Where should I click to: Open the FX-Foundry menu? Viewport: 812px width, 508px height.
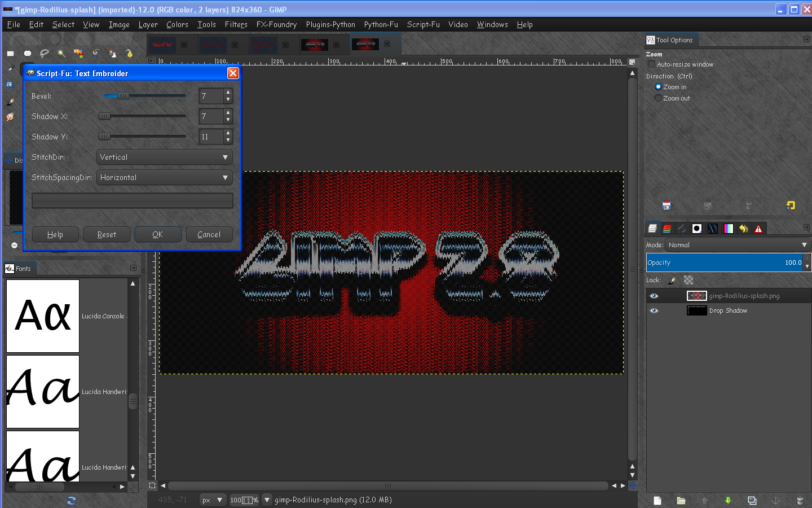[276, 25]
